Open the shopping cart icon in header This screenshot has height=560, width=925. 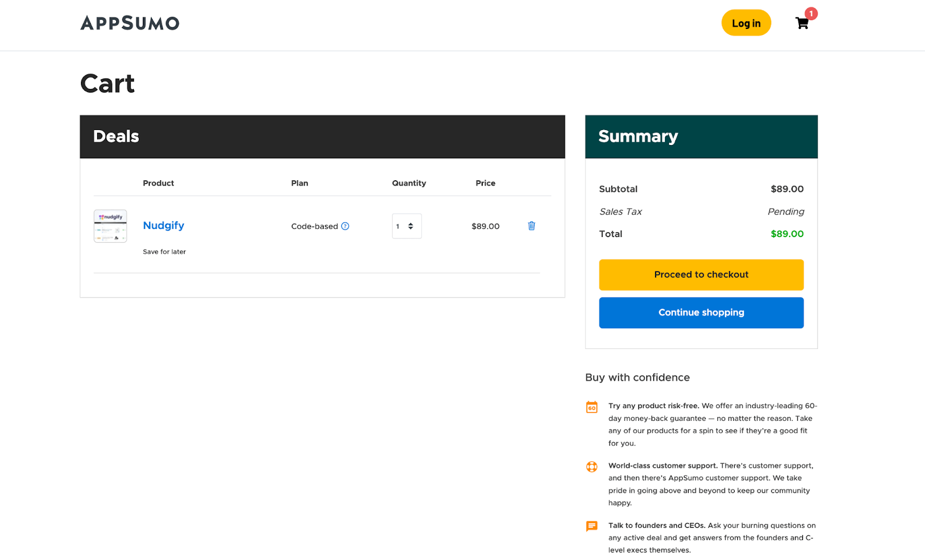[x=802, y=23]
